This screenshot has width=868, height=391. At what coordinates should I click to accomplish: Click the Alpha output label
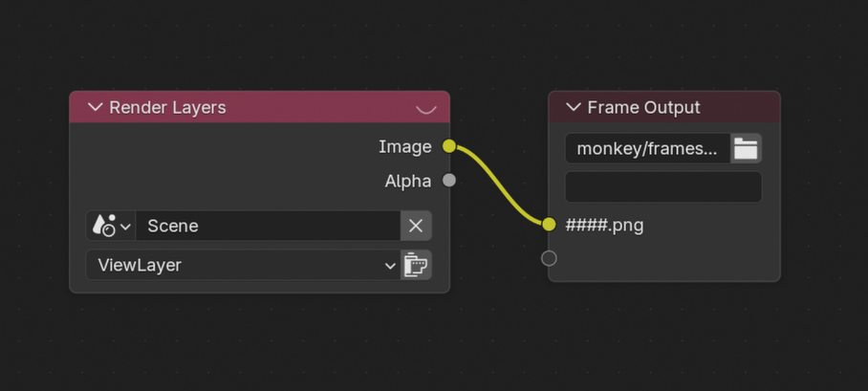click(408, 181)
